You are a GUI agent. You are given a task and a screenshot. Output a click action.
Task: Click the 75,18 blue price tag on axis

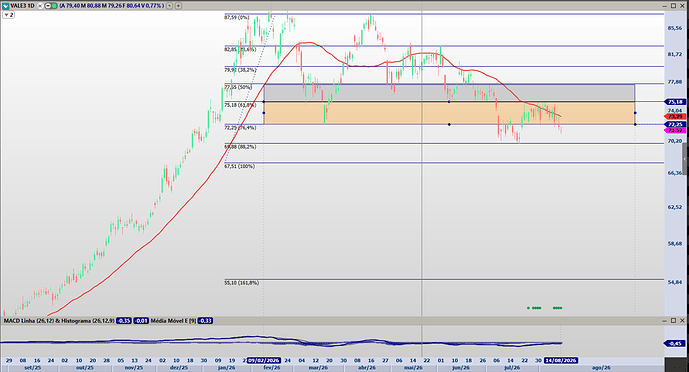(x=675, y=102)
